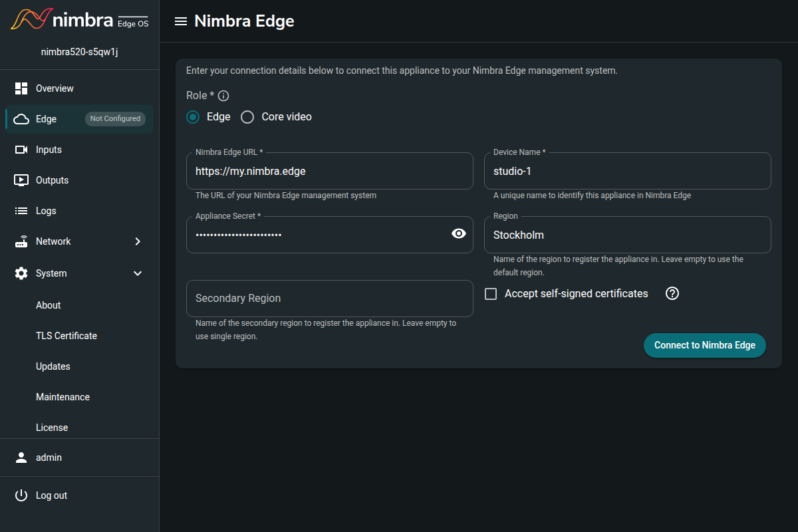Select the Edge role radio button

(193, 117)
